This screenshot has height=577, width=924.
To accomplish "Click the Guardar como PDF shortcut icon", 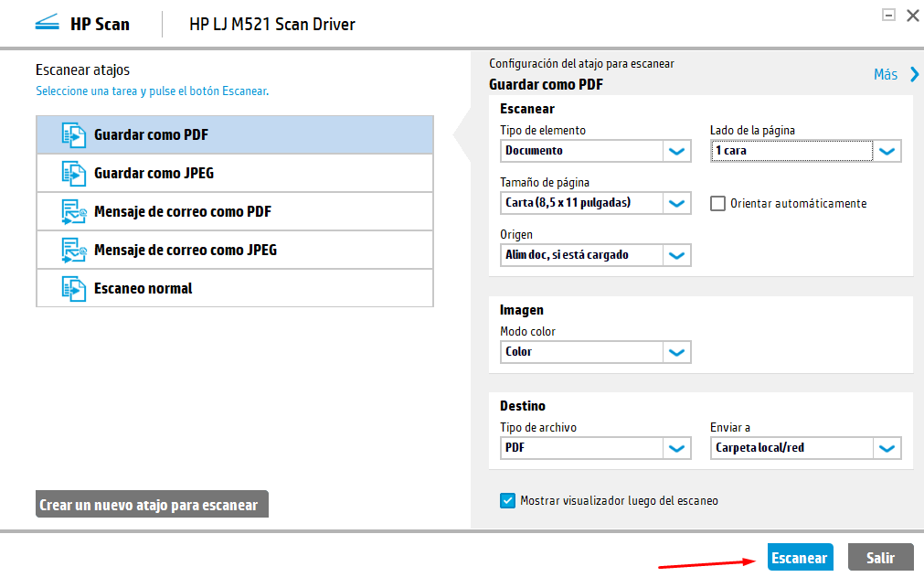I will (74, 135).
